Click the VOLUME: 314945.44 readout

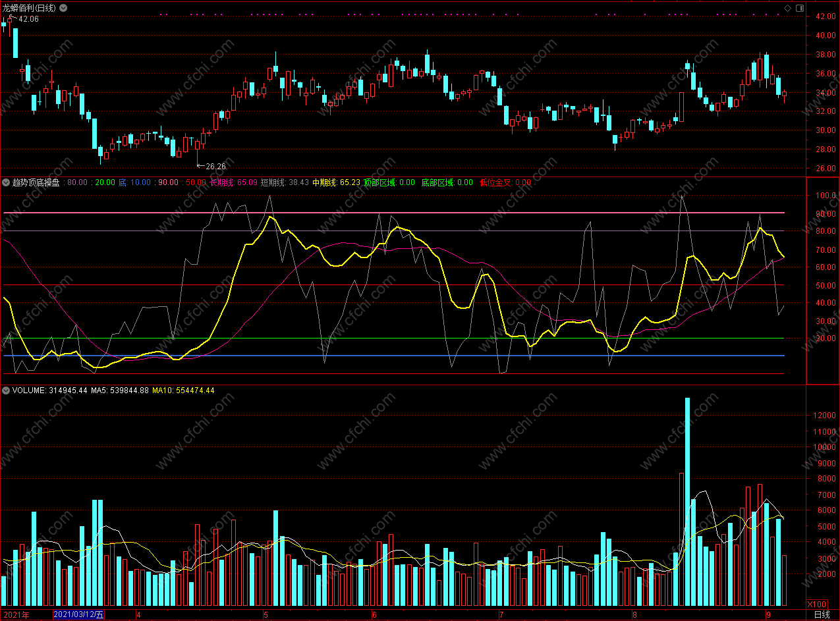point(50,391)
